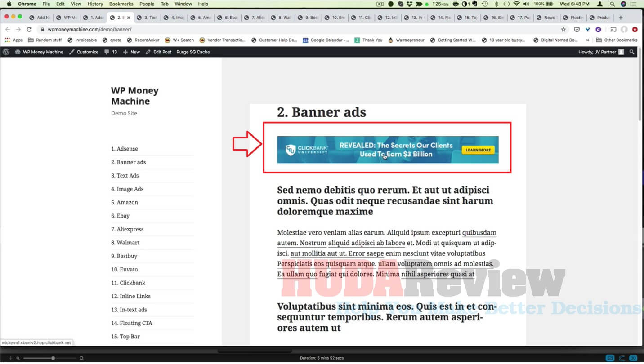Image resolution: width=644 pixels, height=364 pixels.
Task: Open the Howdy, JV Partner account menu
Action: (x=601, y=52)
